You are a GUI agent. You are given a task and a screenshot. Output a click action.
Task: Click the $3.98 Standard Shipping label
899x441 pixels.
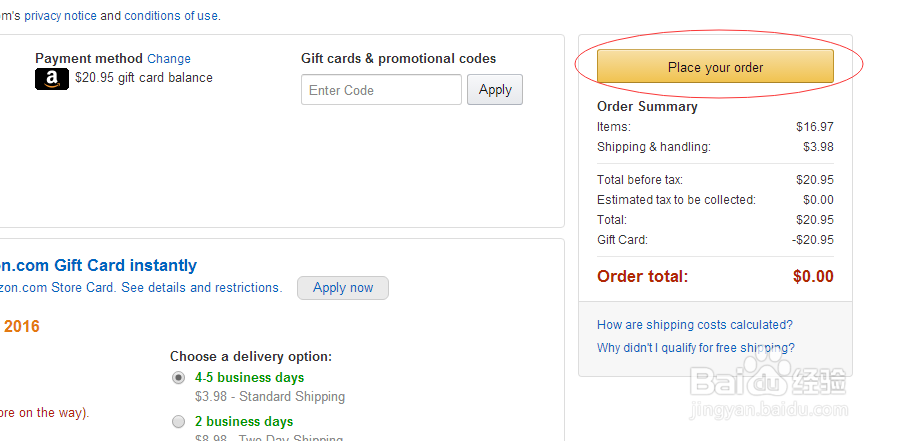pyautogui.click(x=269, y=397)
